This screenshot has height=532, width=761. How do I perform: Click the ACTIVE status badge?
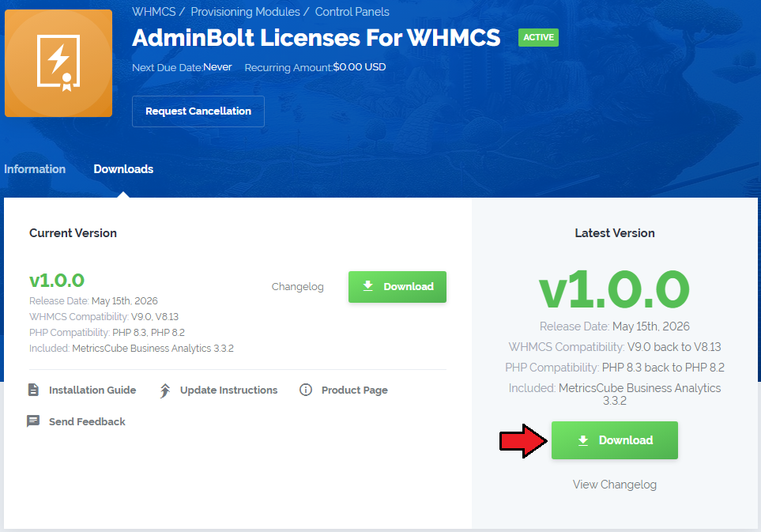[538, 37]
